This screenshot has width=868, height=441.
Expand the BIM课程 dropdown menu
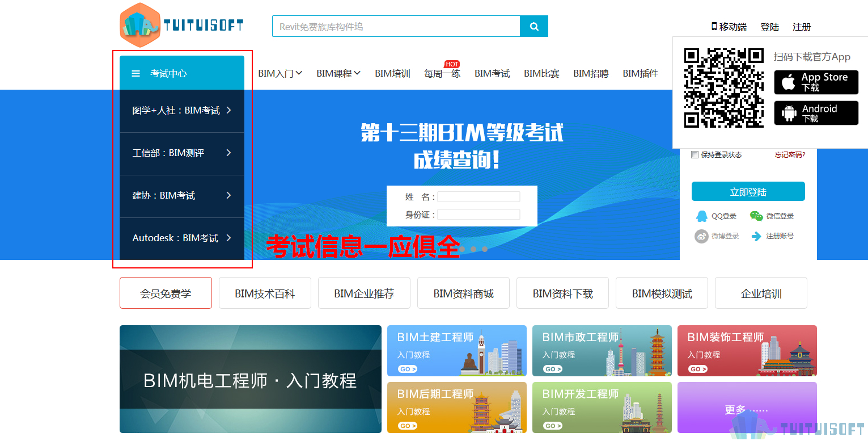click(x=338, y=73)
